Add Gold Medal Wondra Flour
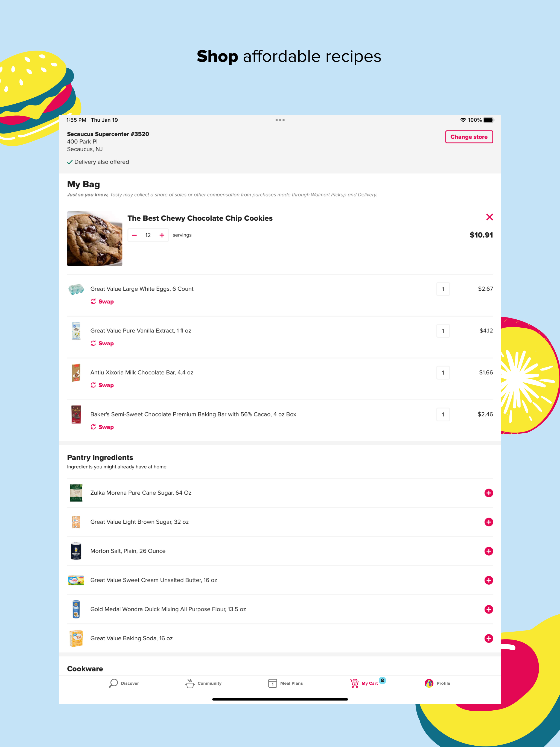Viewport: 560px width, 747px height. 488,609
